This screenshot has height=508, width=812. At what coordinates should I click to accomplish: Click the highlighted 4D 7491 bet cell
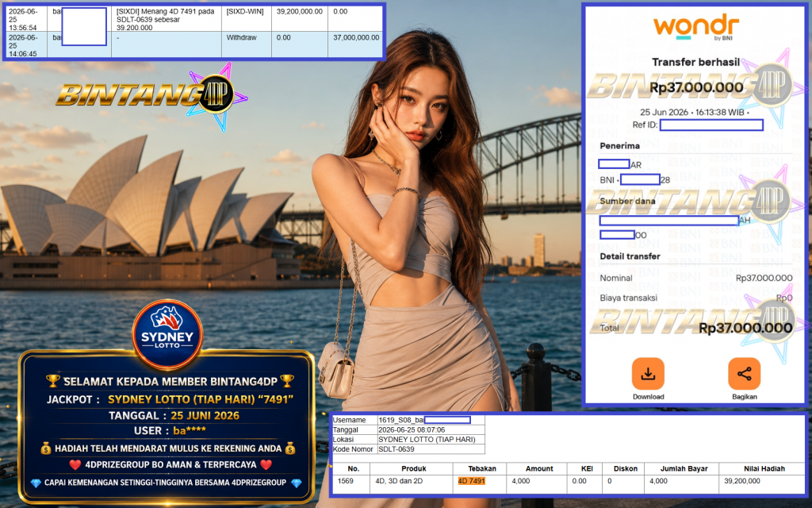tap(471, 481)
